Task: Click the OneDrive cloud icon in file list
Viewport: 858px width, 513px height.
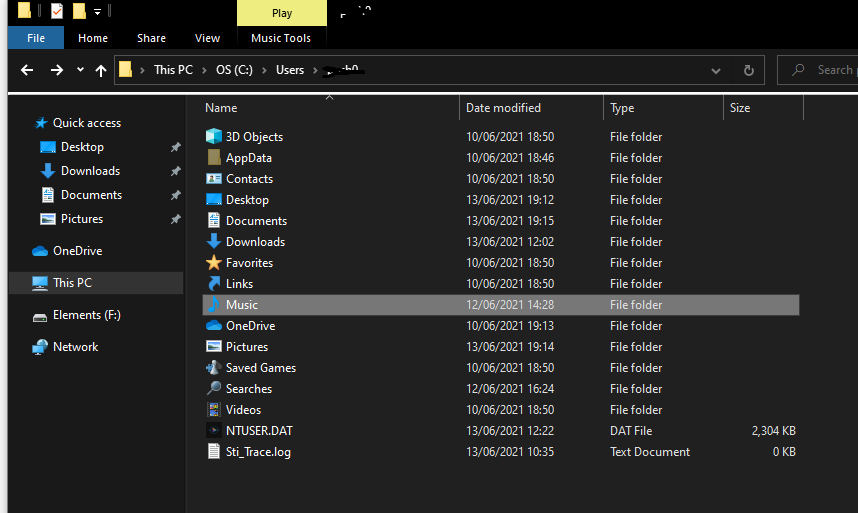Action: (x=214, y=325)
